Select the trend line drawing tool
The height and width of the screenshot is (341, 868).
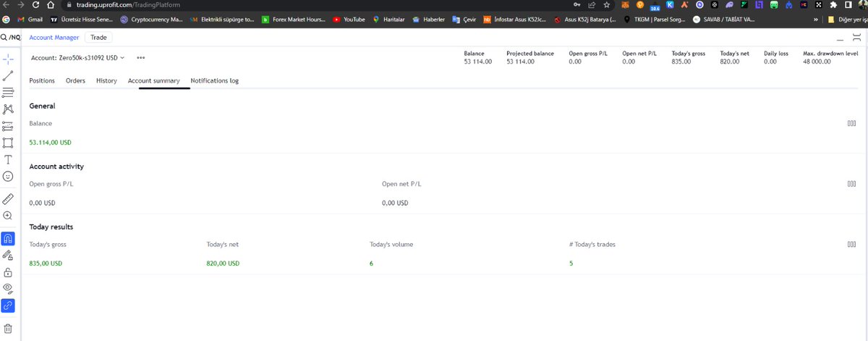(8, 75)
